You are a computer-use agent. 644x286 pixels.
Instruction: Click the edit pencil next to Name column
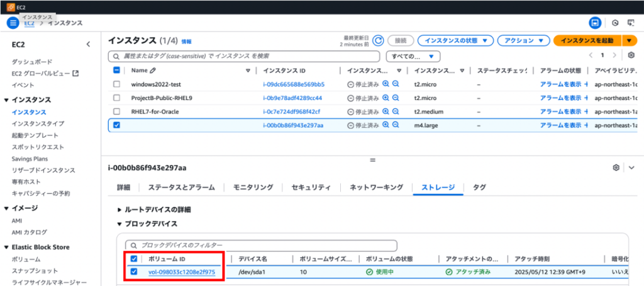tap(153, 71)
